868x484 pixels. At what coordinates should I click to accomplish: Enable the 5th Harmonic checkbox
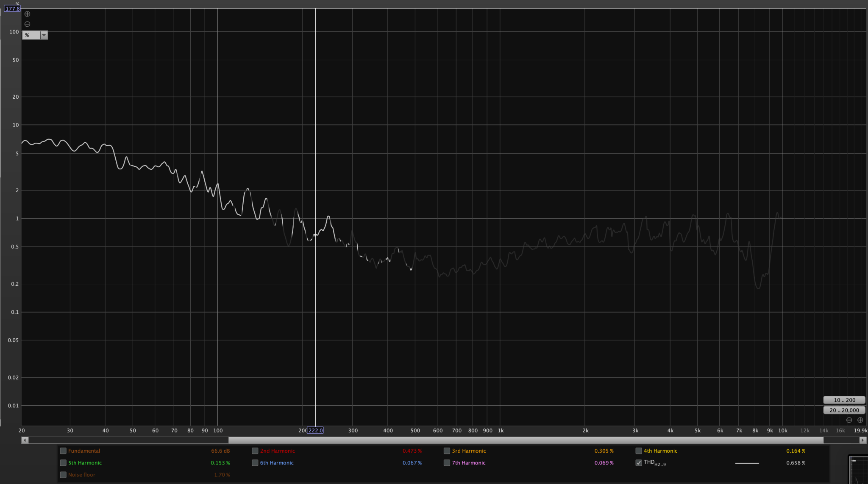[x=63, y=463]
